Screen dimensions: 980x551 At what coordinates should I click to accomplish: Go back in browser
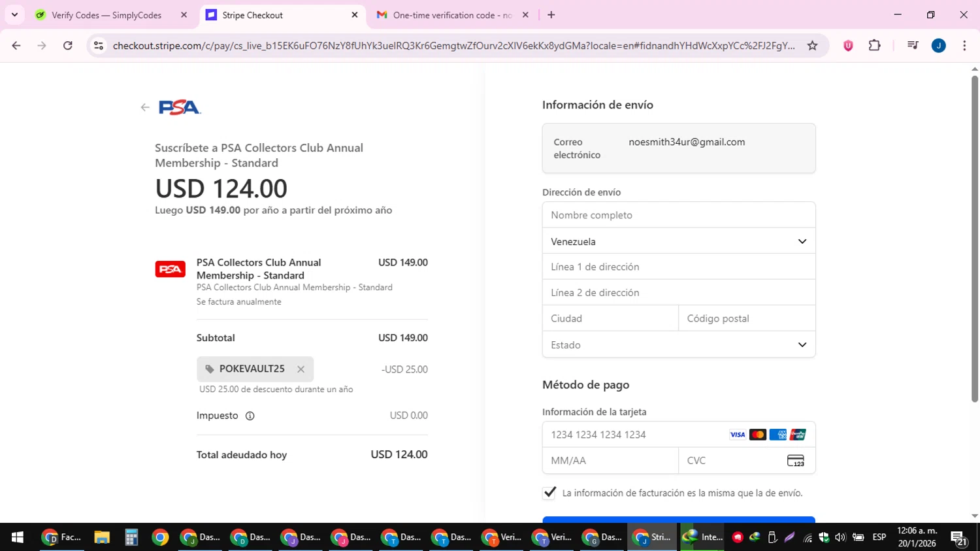tap(16, 46)
